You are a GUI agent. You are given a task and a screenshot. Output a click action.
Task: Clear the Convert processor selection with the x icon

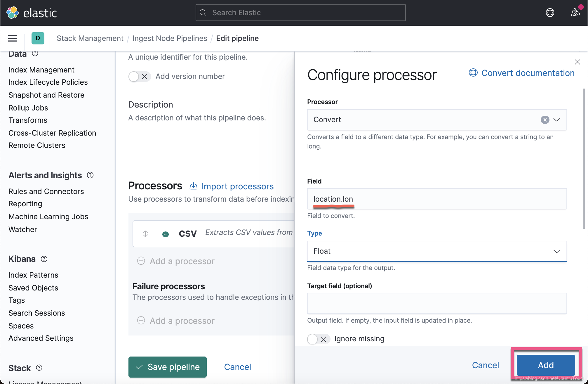pos(544,120)
